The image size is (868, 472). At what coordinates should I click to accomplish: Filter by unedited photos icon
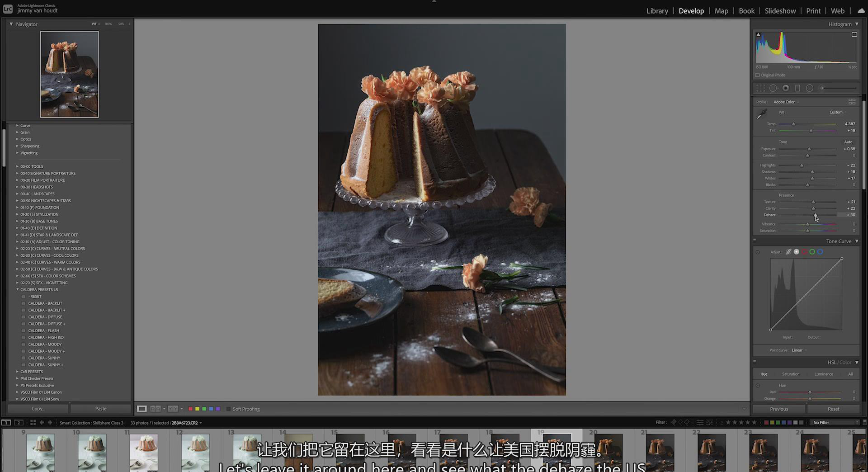(x=710, y=422)
